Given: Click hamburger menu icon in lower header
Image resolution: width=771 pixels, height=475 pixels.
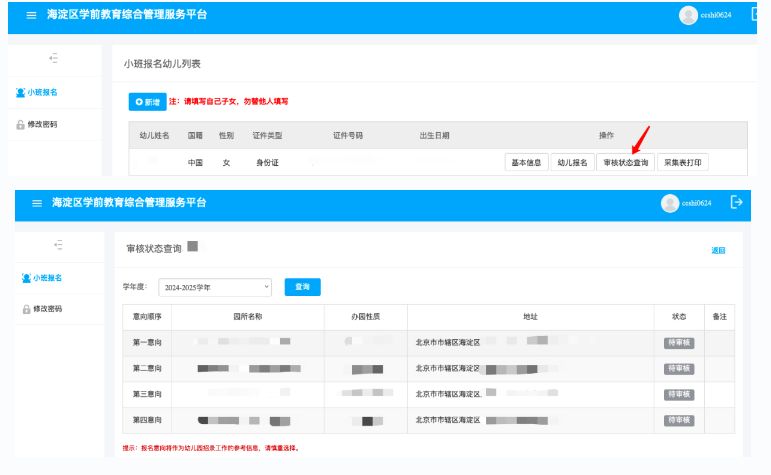Looking at the screenshot, I should 37,203.
